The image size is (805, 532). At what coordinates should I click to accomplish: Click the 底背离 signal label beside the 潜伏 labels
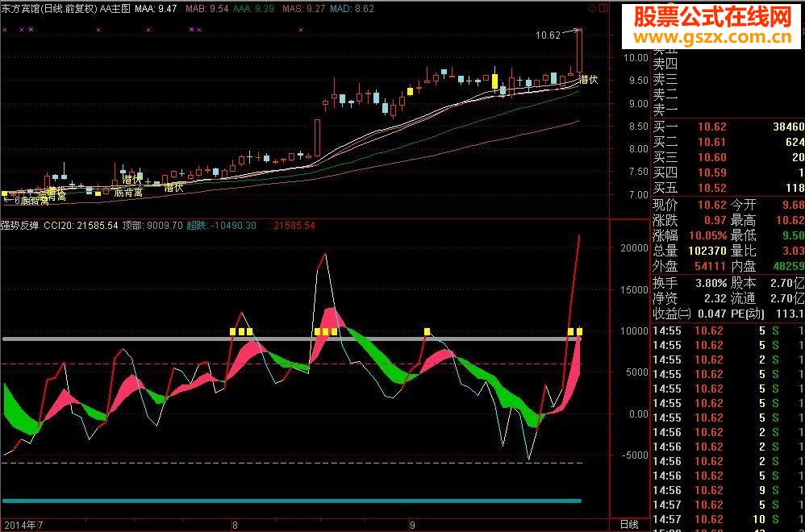(x=128, y=193)
